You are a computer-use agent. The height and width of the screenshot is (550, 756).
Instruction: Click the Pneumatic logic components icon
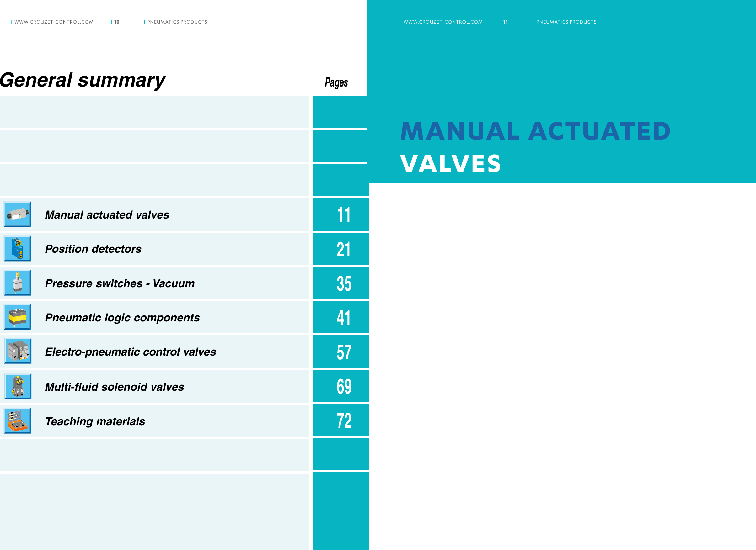[17, 317]
